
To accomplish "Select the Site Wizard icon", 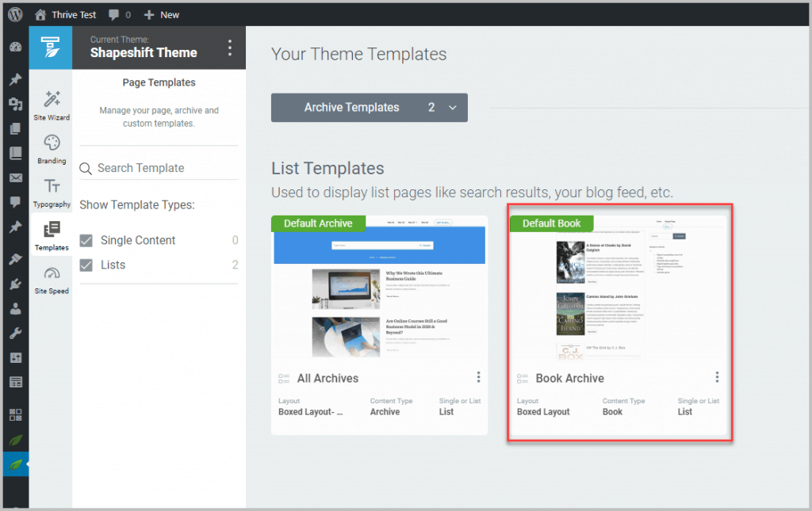I will pos(51,101).
